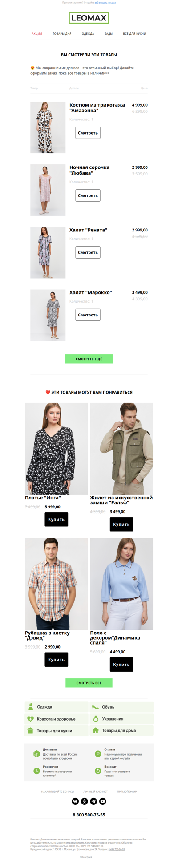The image size is (178, 868).
Task: Open the Красота и здоровье category
Action: click(x=57, y=719)
